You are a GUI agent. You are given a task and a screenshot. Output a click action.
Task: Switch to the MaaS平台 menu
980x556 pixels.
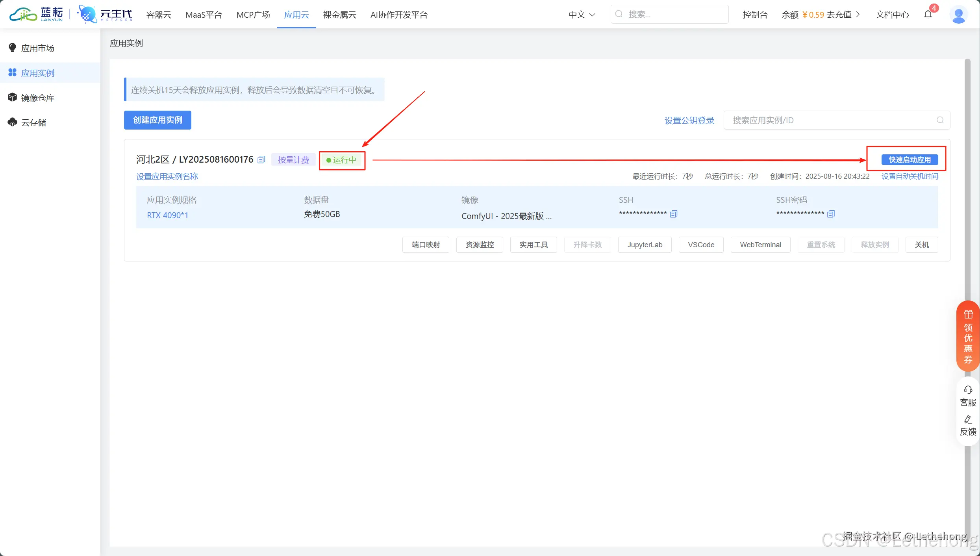204,15
